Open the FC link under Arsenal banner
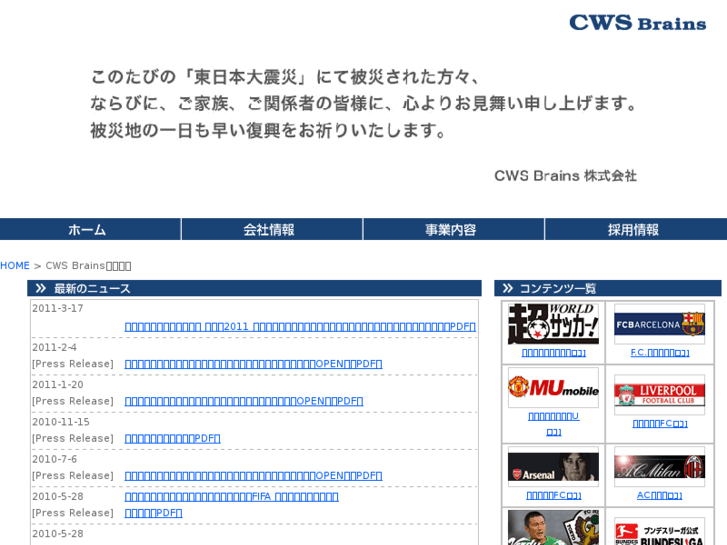Viewport: 727px width, 545px height. pos(554,495)
